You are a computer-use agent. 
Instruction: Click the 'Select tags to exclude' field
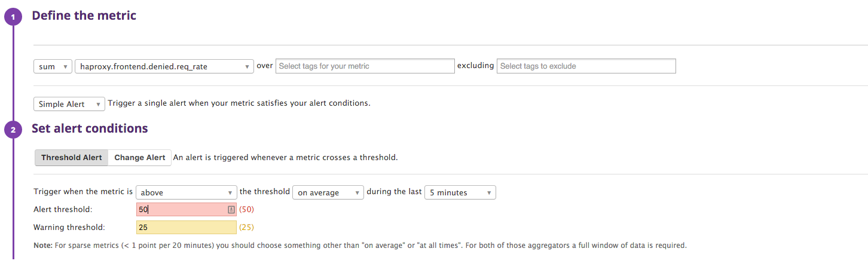coord(586,66)
